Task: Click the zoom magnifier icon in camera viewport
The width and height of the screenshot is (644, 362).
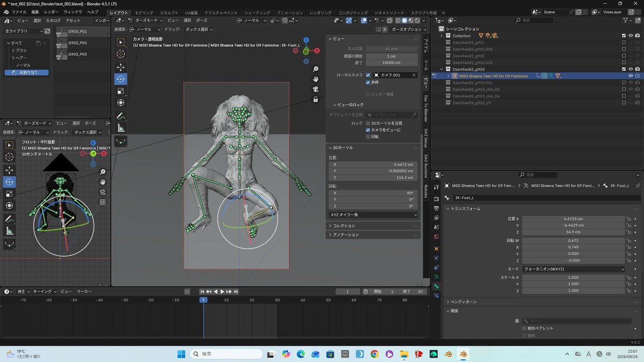Action: (x=316, y=69)
